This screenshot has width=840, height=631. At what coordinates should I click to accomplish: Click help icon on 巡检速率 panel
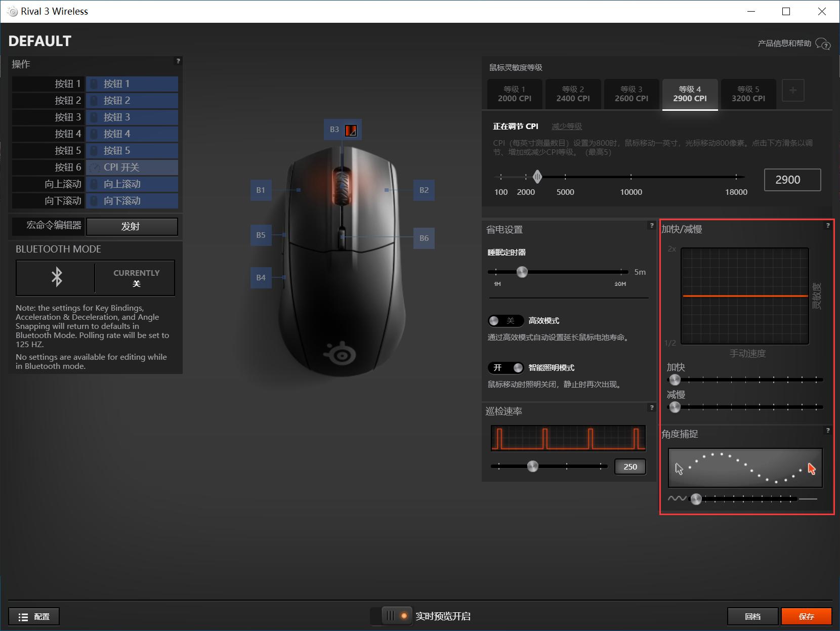[651, 407]
